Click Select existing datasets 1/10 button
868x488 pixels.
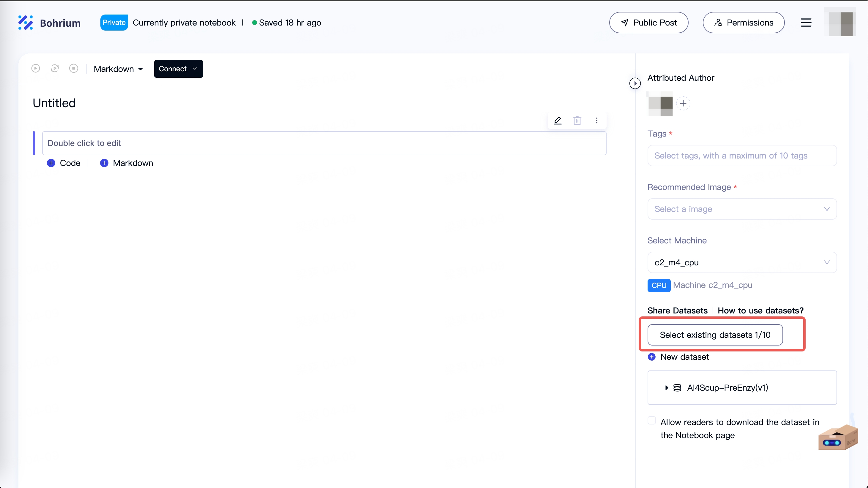[x=715, y=335]
